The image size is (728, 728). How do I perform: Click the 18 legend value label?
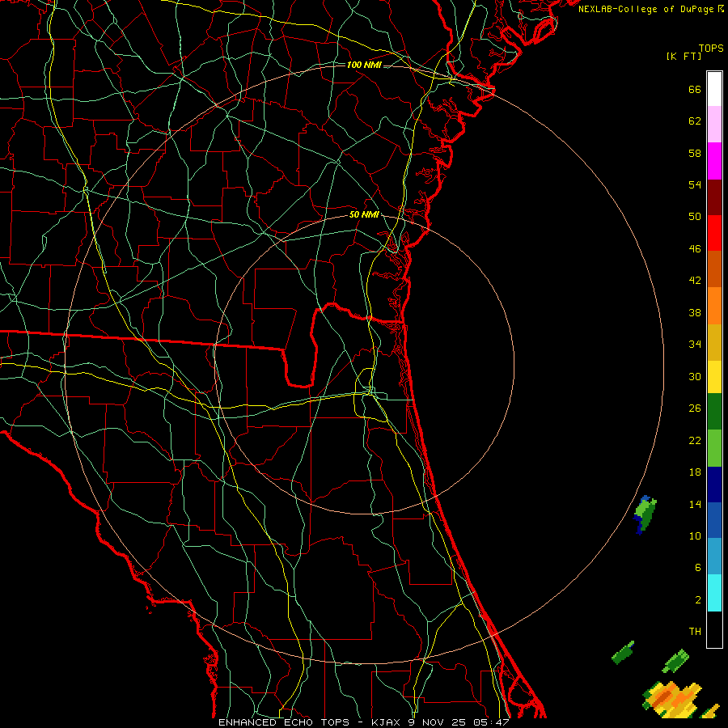[695, 472]
